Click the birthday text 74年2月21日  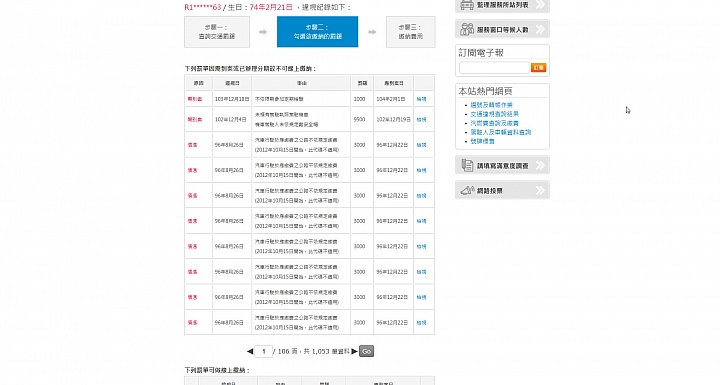[271, 7]
